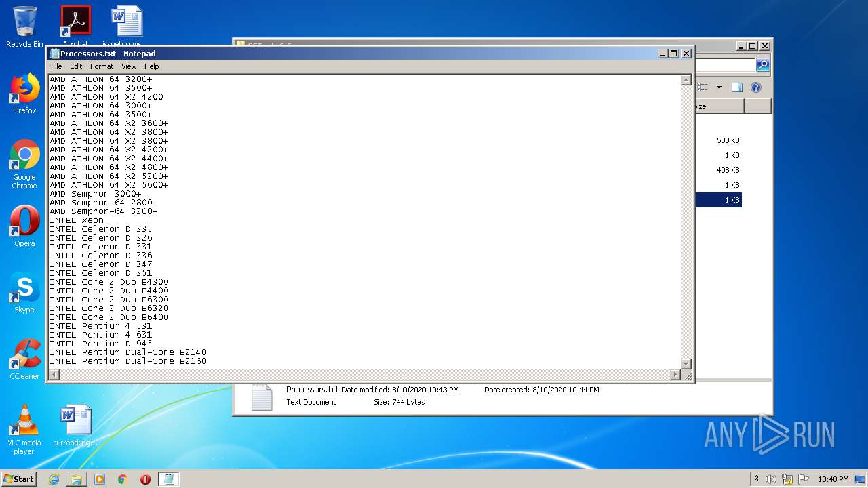Click the network status tray icon

coord(787,479)
